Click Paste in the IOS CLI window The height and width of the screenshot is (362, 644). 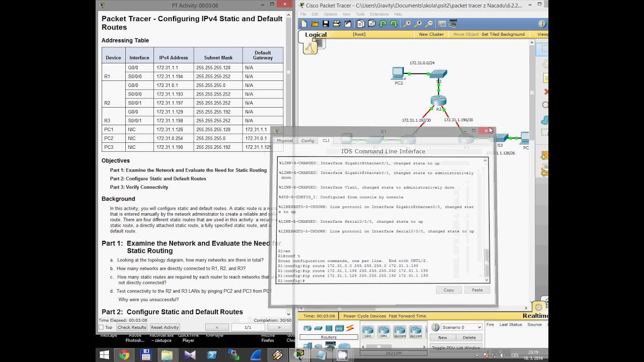pyautogui.click(x=477, y=290)
